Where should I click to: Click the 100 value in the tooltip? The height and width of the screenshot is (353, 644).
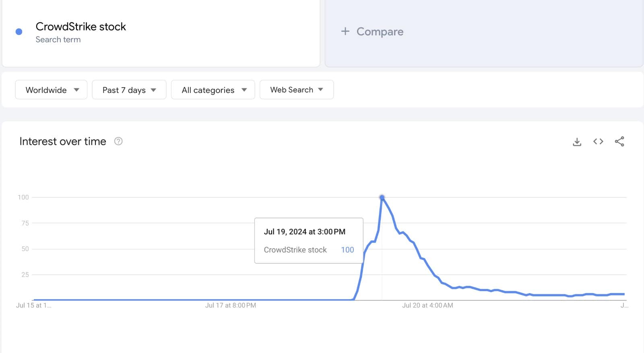point(347,250)
